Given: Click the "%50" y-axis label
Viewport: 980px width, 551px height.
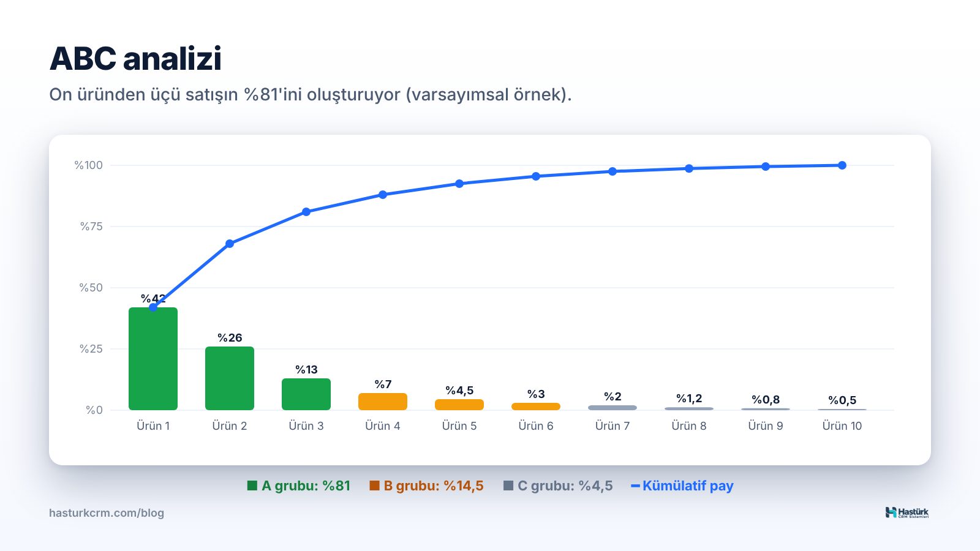Looking at the screenshot, I should click(91, 288).
